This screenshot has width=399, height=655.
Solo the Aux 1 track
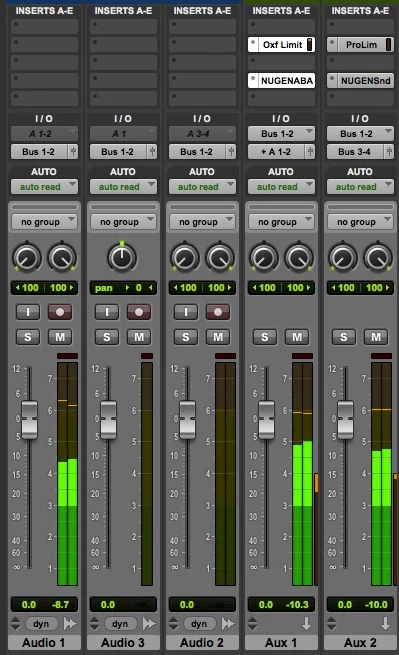coord(265,337)
